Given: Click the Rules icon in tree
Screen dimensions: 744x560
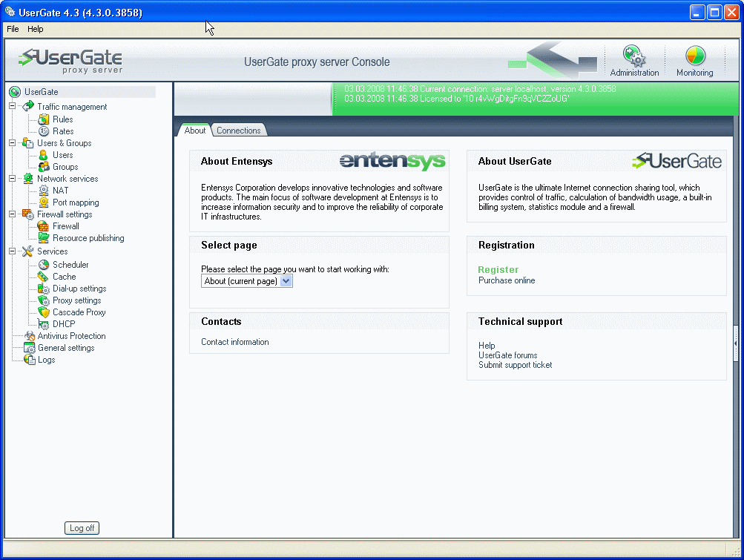Looking at the screenshot, I should (x=44, y=119).
